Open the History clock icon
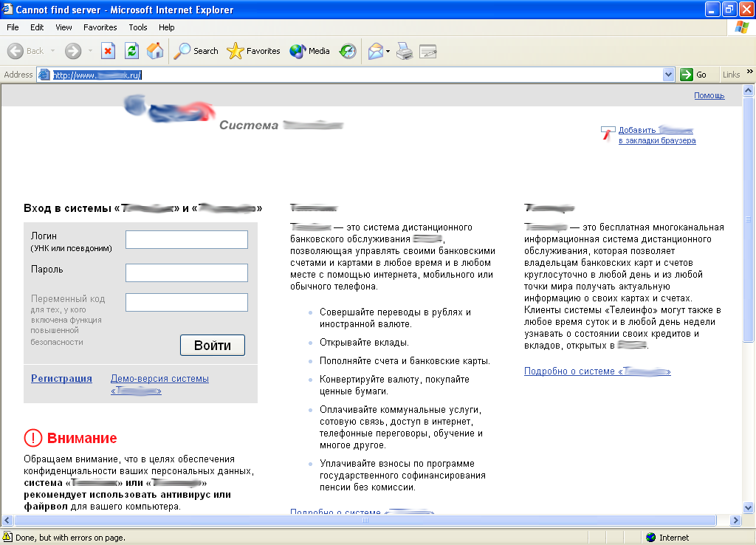Image resolution: width=756 pixels, height=545 pixels. [x=348, y=51]
